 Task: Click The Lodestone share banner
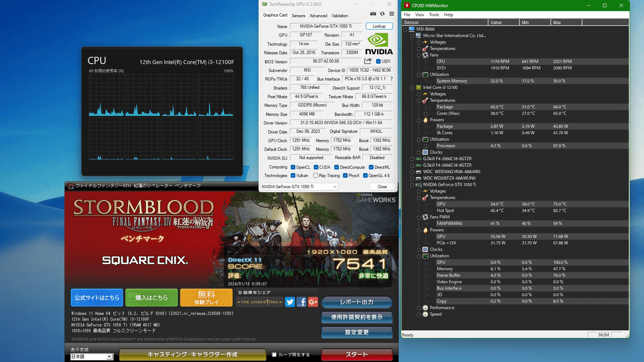point(260,302)
